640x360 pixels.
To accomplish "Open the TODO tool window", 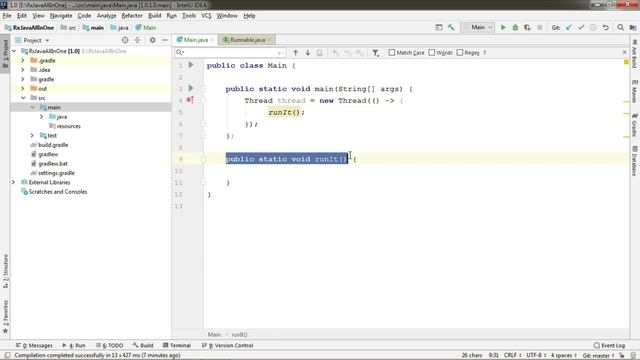I will [109, 345].
